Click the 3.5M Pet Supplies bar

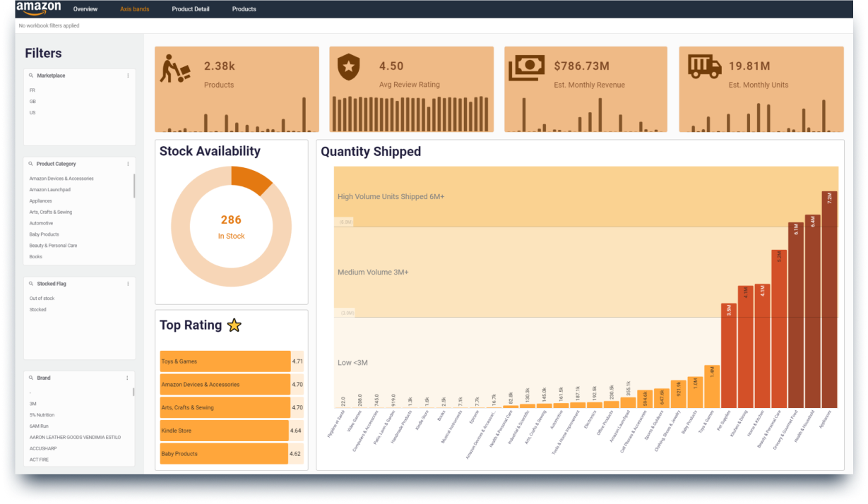point(729,356)
